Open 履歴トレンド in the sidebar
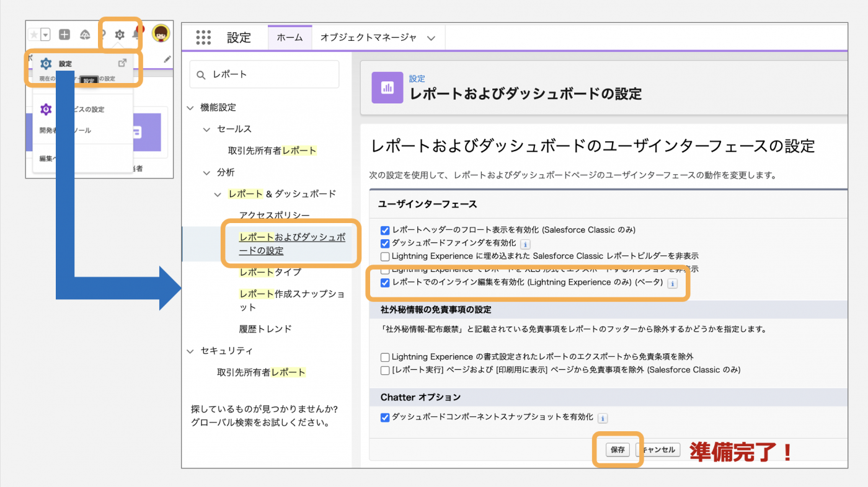This screenshot has height=487, width=868. pos(265,329)
